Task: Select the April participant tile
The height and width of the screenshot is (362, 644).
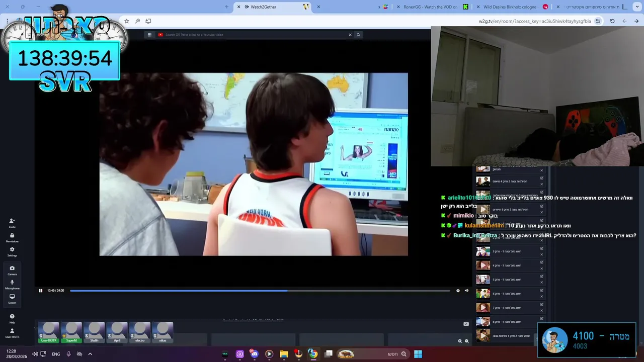Action: pyautogui.click(x=117, y=333)
